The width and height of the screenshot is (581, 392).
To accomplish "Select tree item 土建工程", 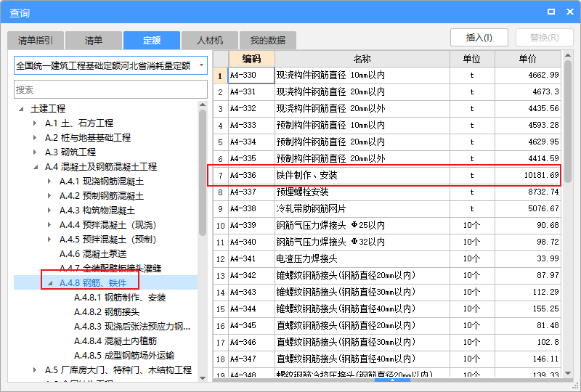I will click(48, 109).
